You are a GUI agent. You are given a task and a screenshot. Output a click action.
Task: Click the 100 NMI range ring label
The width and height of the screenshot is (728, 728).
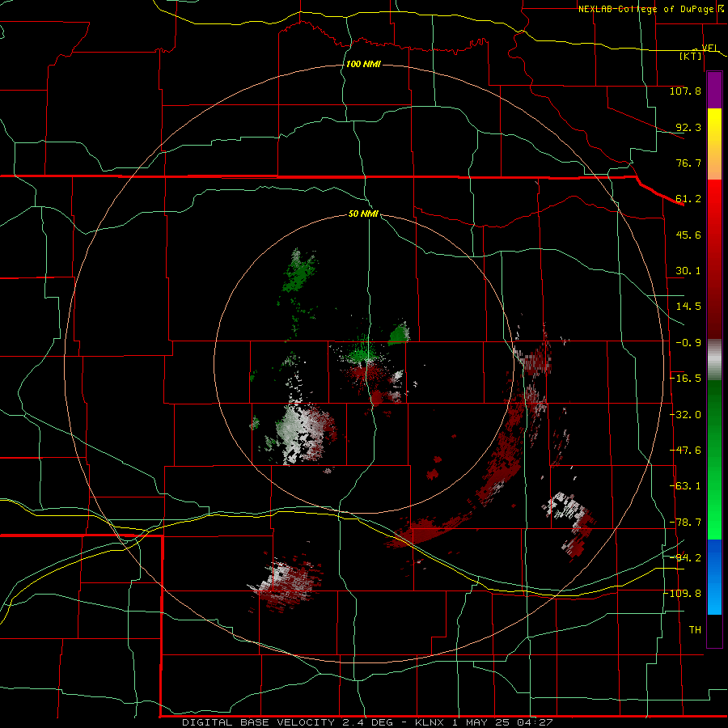(363, 64)
